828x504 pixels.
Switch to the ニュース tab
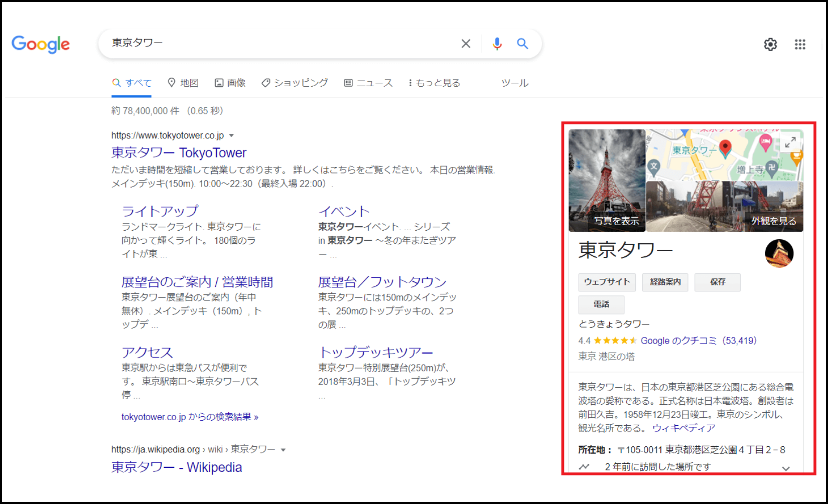coord(368,83)
